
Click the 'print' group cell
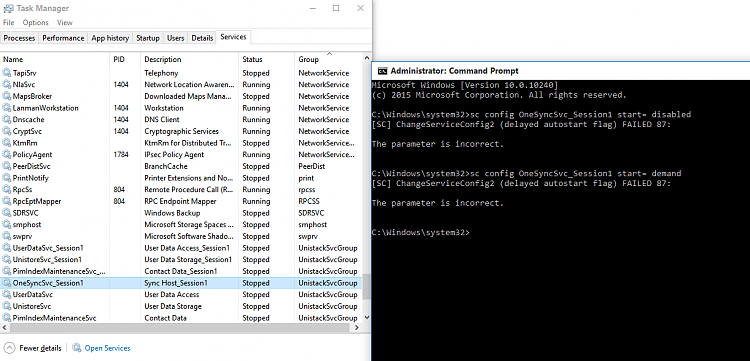click(x=306, y=178)
